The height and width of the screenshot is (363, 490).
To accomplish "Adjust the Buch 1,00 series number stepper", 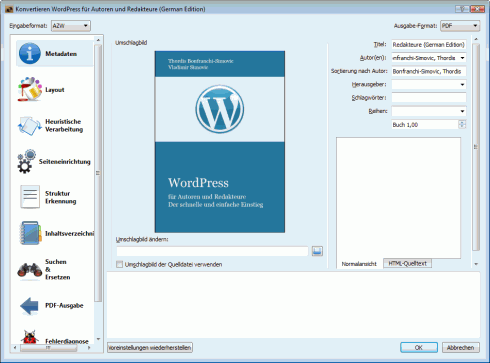I will click(x=462, y=124).
